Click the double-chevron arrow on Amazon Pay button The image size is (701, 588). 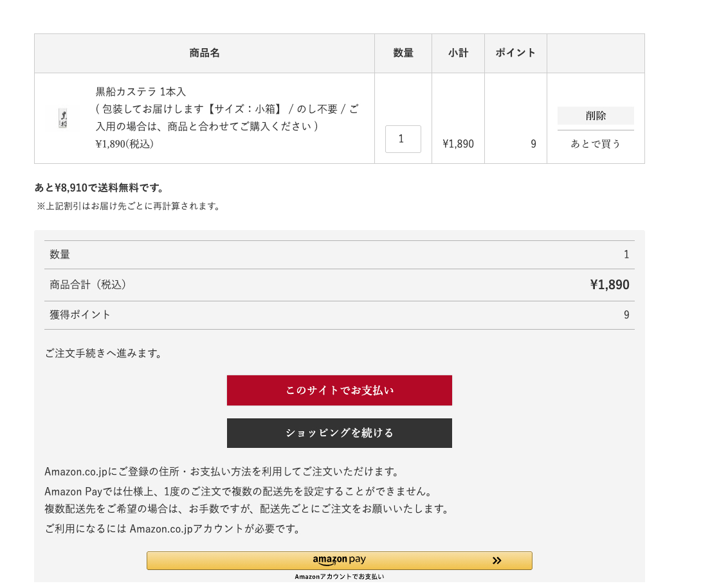coord(496,561)
